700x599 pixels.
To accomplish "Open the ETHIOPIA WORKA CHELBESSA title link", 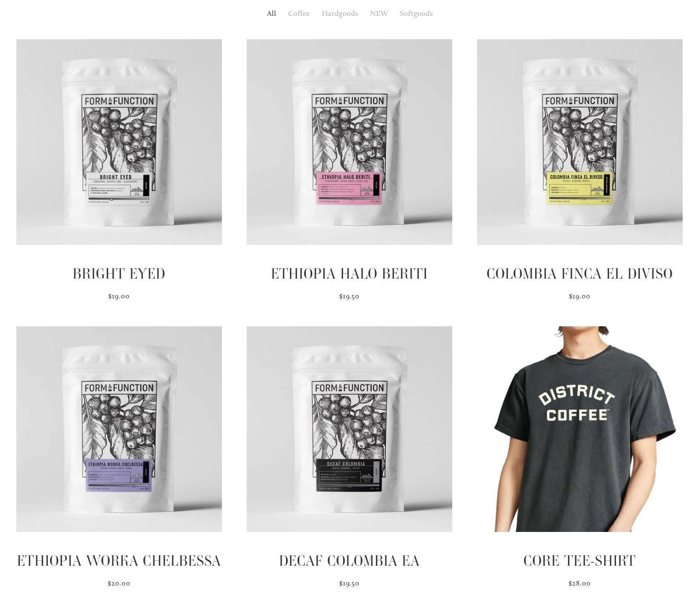I will [119, 561].
